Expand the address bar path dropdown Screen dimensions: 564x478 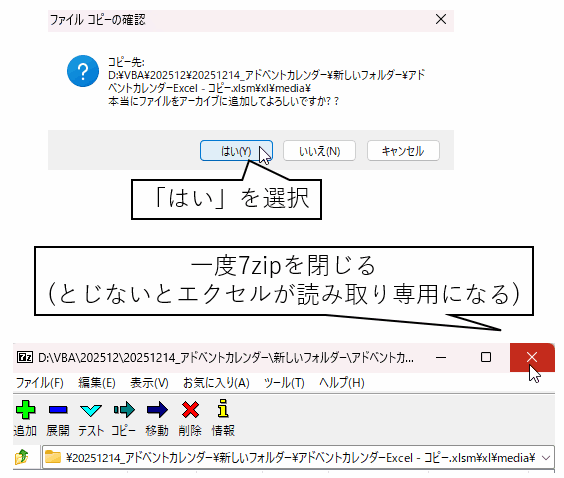click(546, 457)
